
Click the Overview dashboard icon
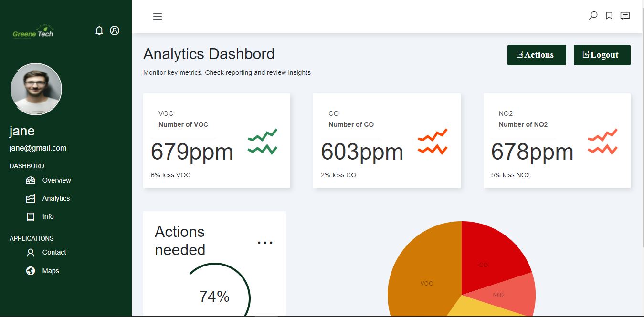(31, 180)
